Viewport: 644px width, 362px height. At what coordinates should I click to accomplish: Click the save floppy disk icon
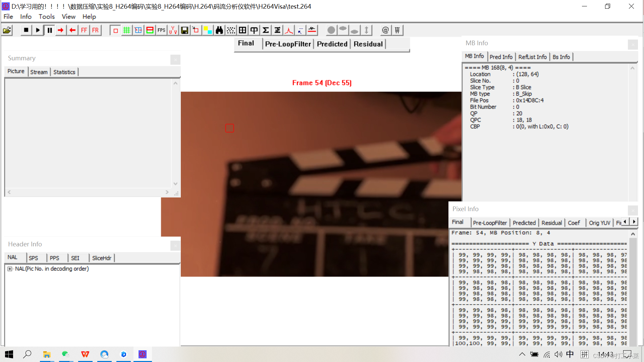click(x=184, y=31)
